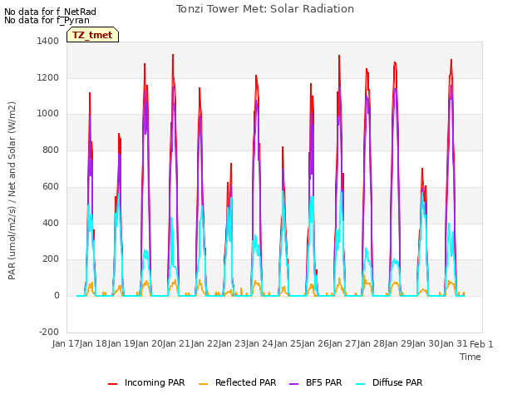Click the x-axis label Time
The height and width of the screenshot is (399, 532).
coord(470,357)
